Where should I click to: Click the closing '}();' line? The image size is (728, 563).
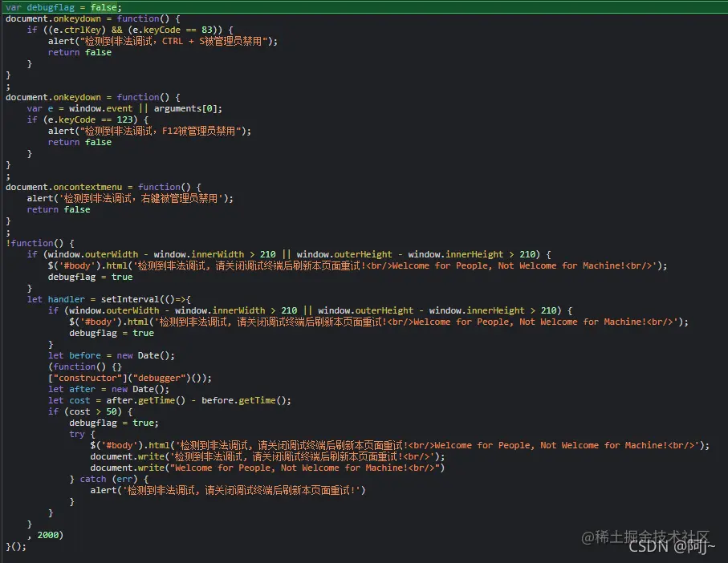(16, 546)
